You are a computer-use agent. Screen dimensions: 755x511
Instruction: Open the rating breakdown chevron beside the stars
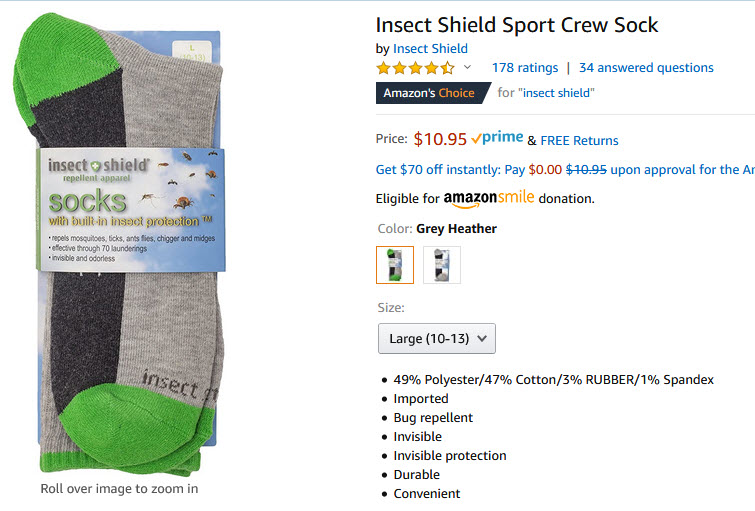(467, 68)
